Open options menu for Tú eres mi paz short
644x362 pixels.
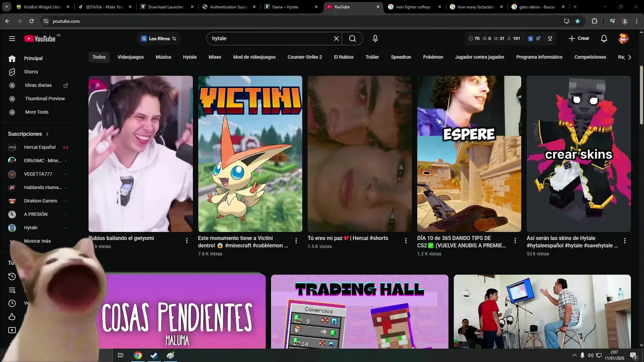click(x=406, y=241)
